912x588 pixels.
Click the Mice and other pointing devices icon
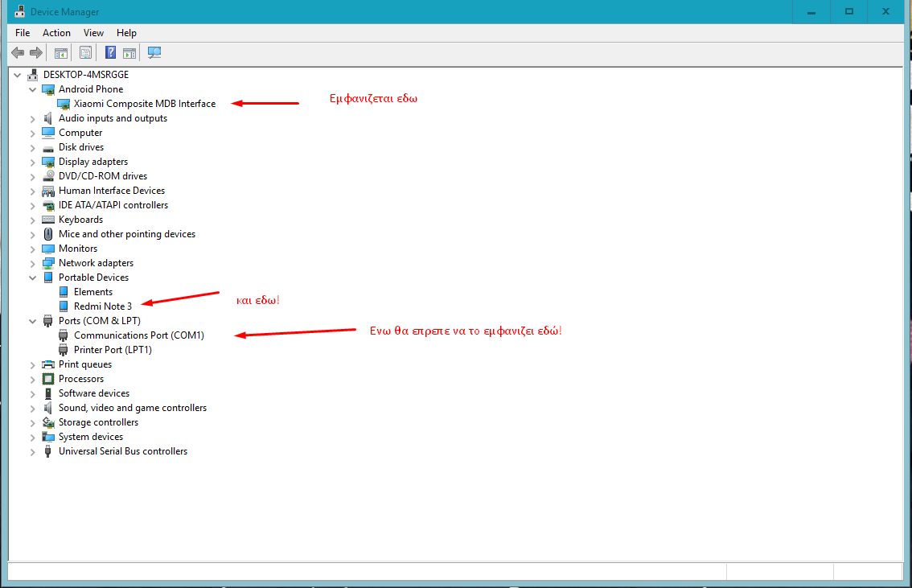point(48,234)
